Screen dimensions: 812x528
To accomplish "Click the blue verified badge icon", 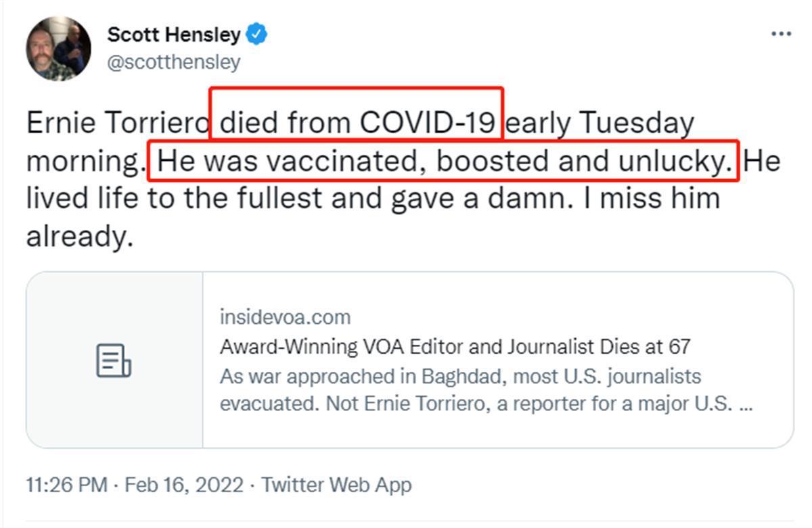I will click(256, 34).
